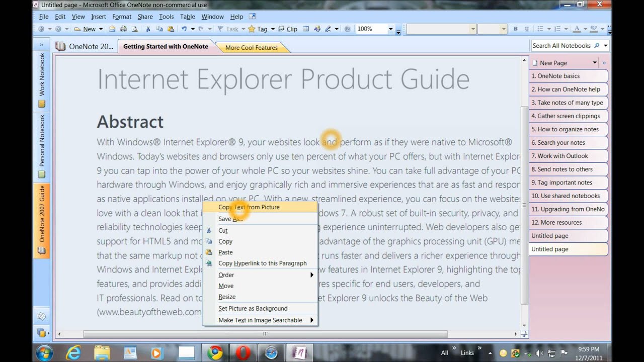Click Search All Notebooks field
The height and width of the screenshot is (362, 644).
[561, 46]
